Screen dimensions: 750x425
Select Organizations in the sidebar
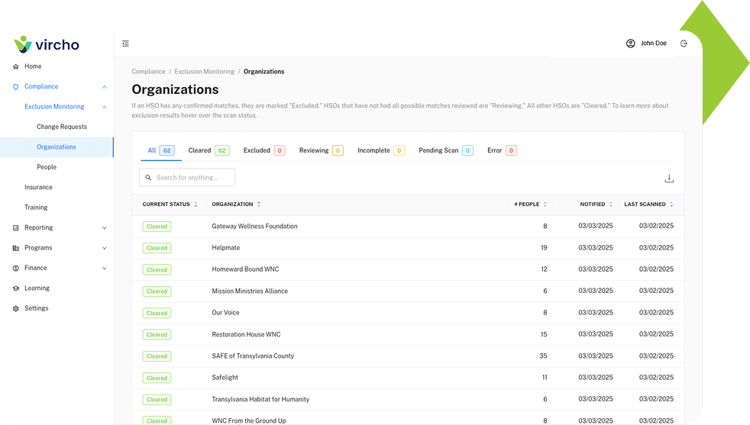(x=57, y=147)
